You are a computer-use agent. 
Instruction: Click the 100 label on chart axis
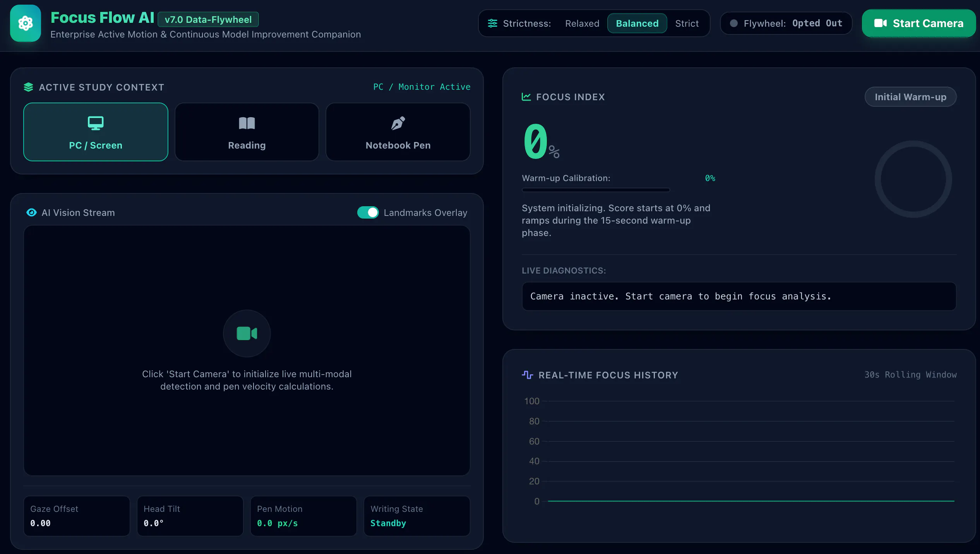tap(531, 401)
